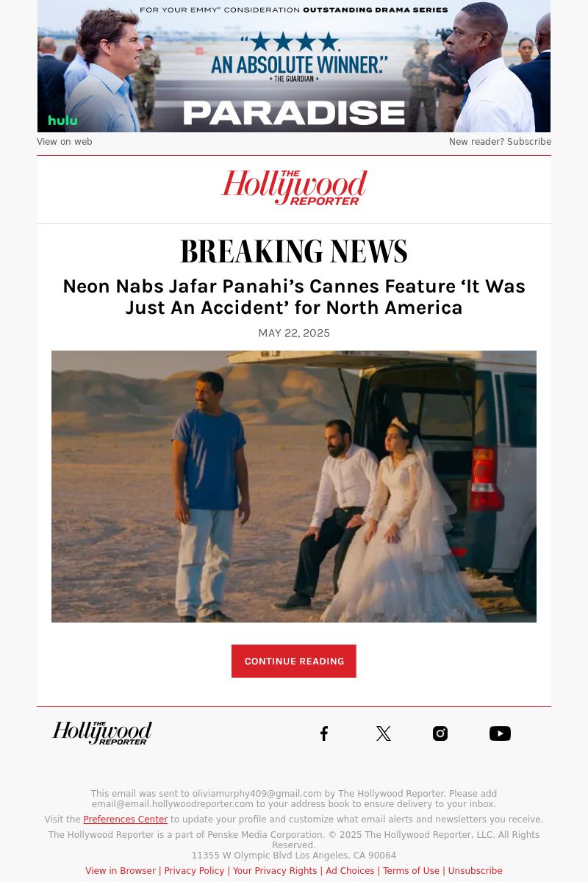Open the Neon Nabs Jafar Panahi headline
The height and width of the screenshot is (882, 588).
pos(294,297)
